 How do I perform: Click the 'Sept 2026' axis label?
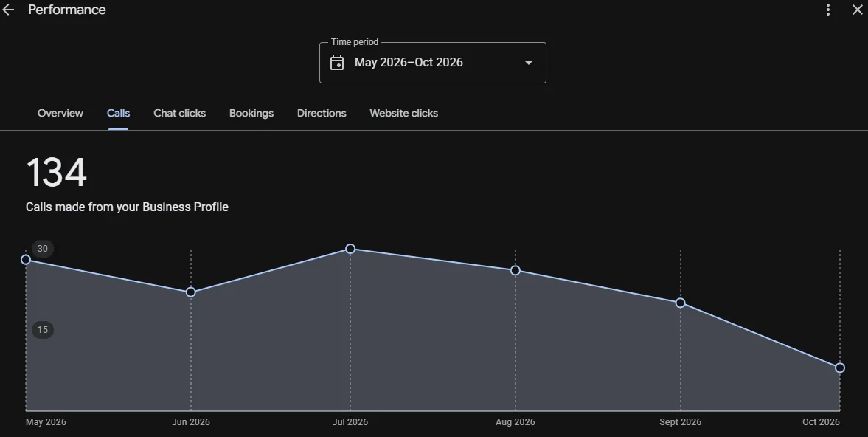681,422
